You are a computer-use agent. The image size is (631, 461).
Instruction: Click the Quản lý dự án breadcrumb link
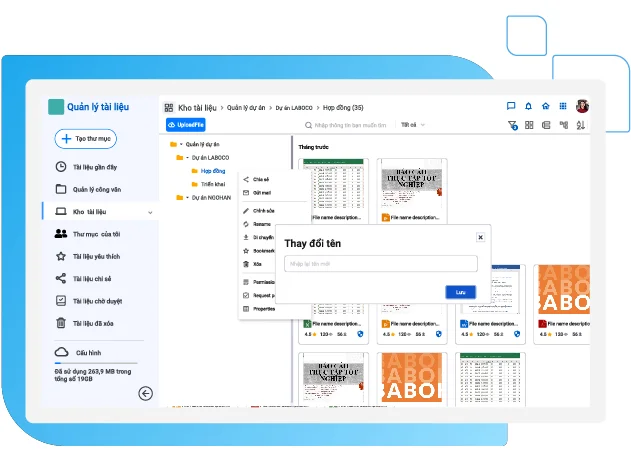coord(246,107)
